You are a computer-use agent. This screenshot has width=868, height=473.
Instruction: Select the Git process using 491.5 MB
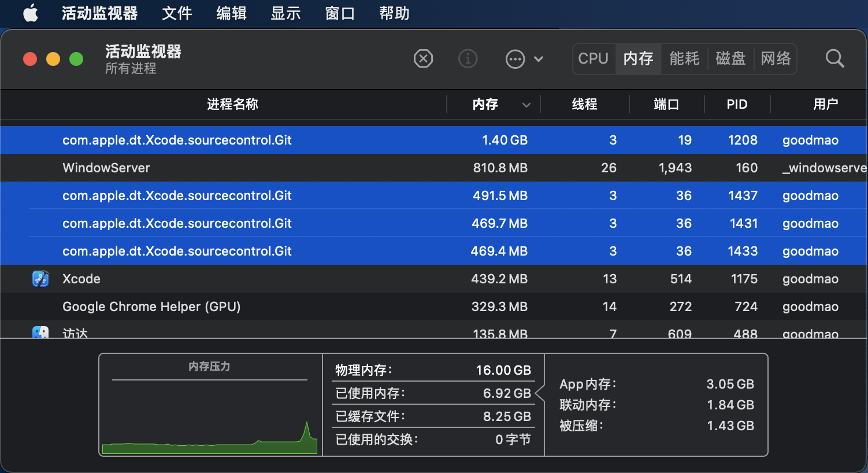434,195
